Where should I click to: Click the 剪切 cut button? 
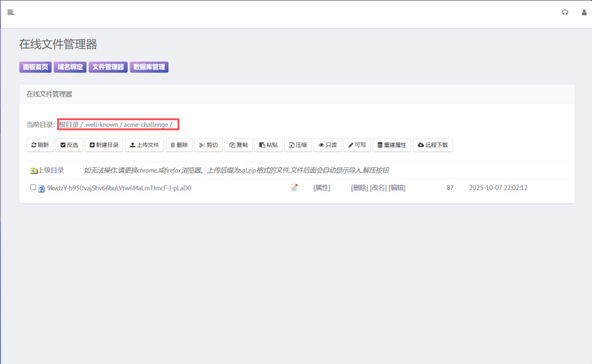pyautogui.click(x=208, y=145)
